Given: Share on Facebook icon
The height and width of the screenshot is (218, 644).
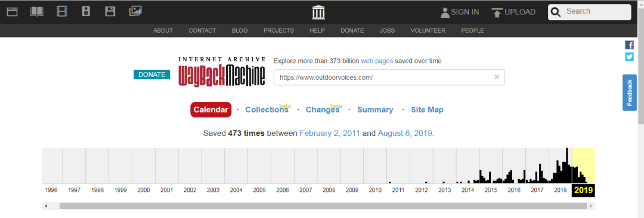Looking at the screenshot, I should point(629,45).
